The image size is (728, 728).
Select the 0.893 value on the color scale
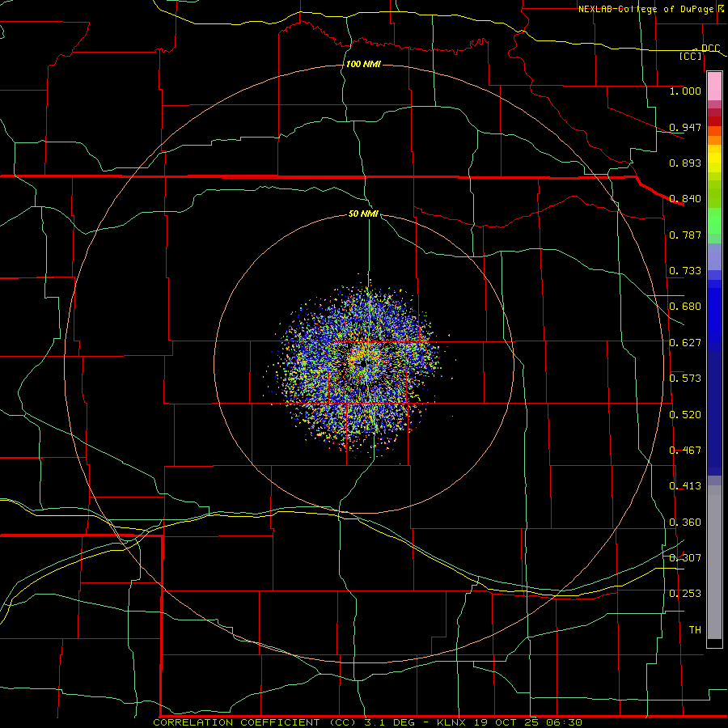pos(685,163)
